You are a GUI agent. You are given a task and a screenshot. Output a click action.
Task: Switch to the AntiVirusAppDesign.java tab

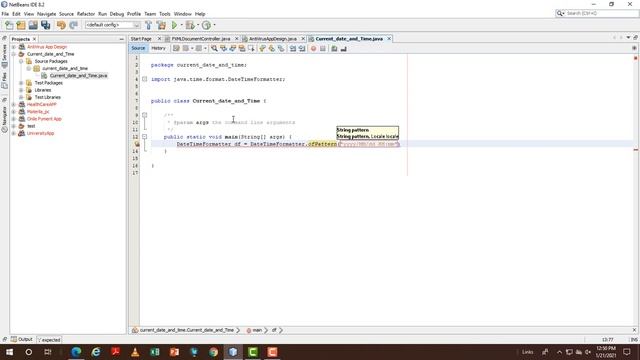tap(273, 39)
